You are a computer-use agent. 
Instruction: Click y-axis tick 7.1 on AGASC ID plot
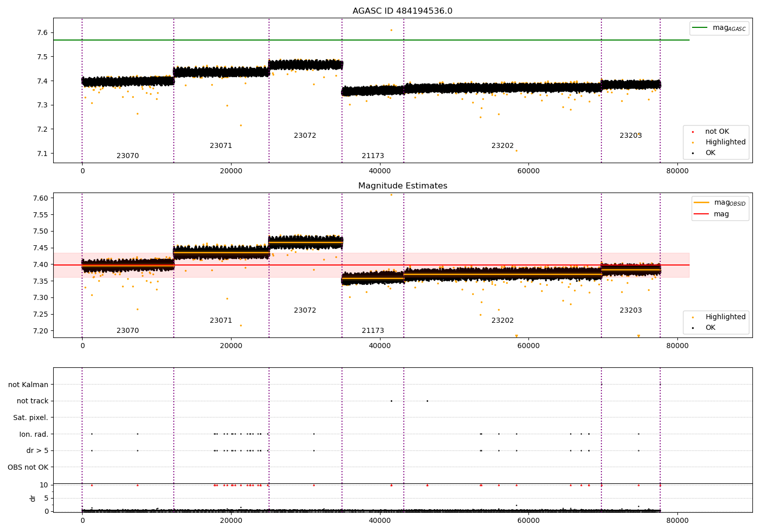pyautogui.click(x=42, y=154)
